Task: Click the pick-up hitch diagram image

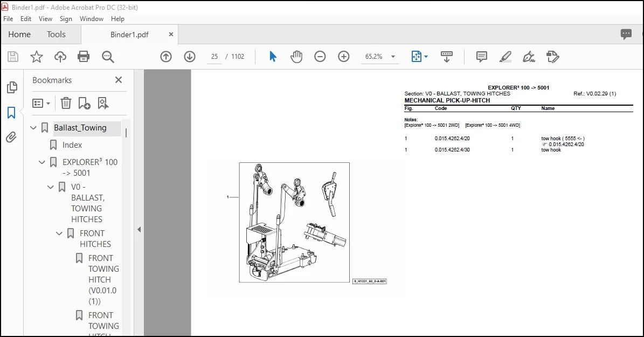Action: (294, 222)
